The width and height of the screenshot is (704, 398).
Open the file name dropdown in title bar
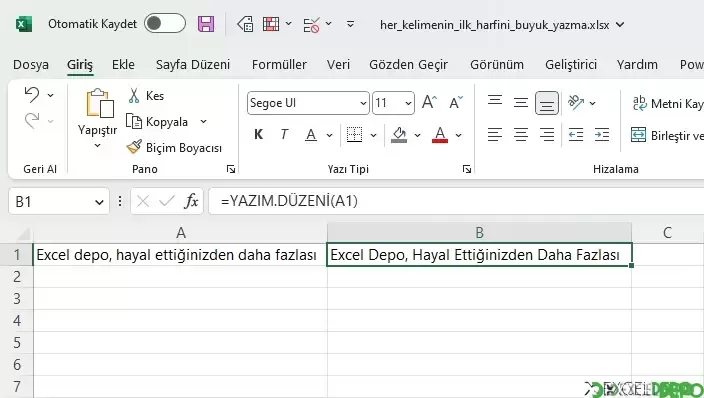(620, 24)
